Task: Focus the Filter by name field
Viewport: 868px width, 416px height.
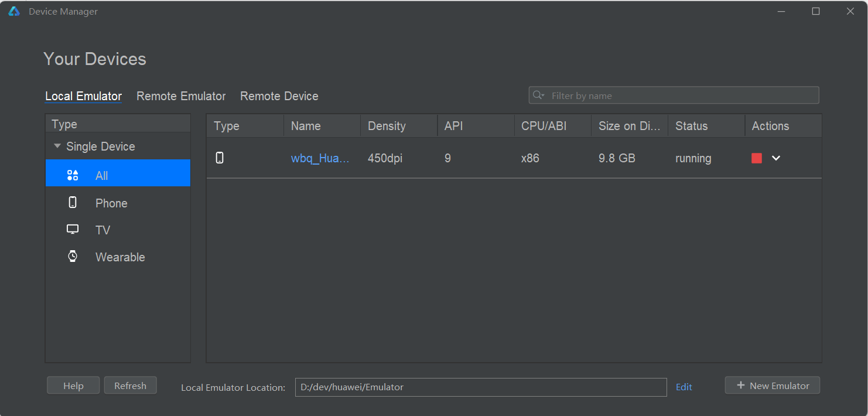Action: coord(674,96)
